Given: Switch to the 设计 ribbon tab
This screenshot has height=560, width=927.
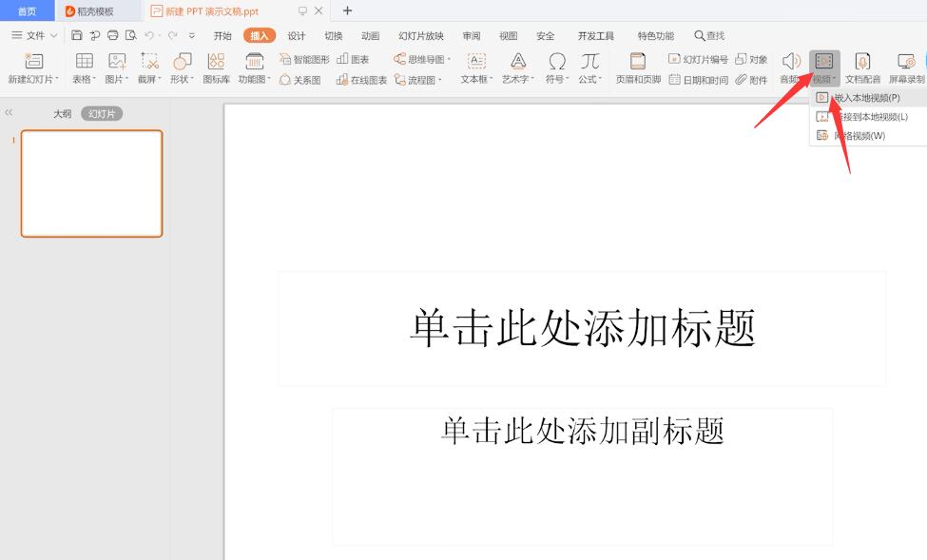Looking at the screenshot, I should tap(295, 35).
